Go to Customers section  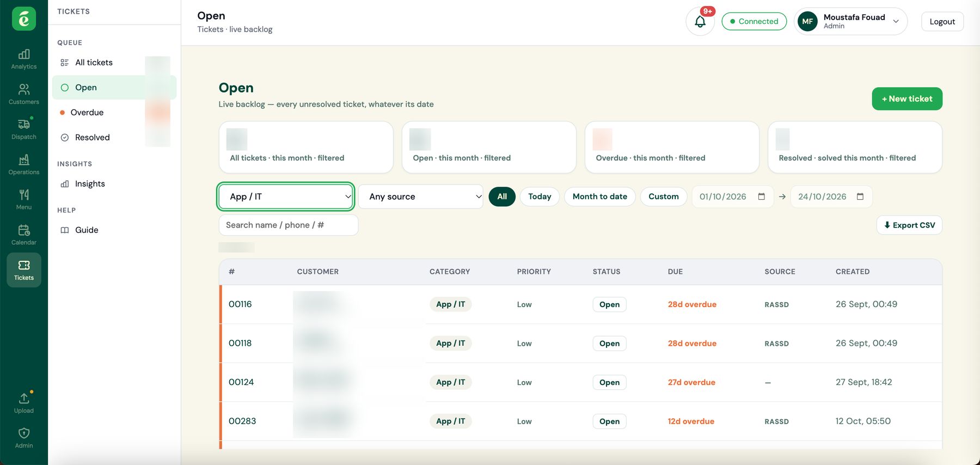pos(24,94)
